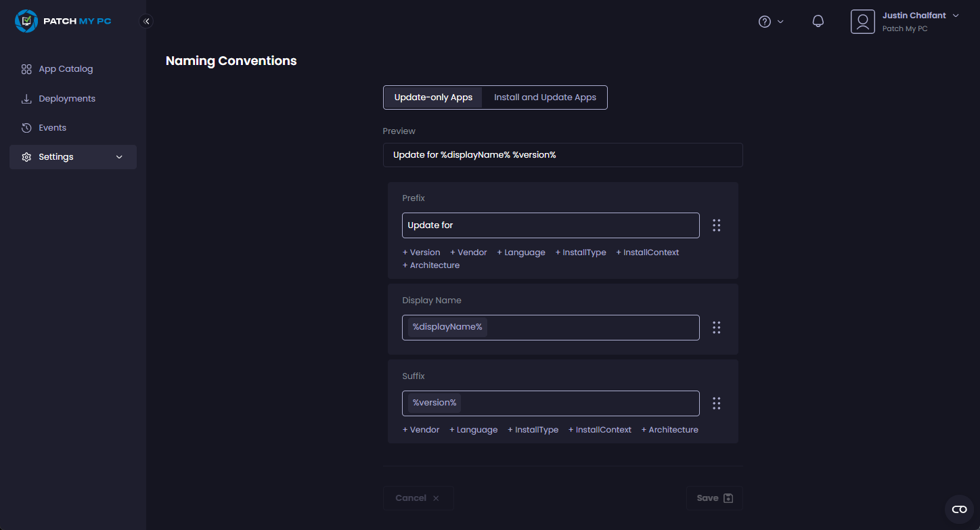Screen dimensions: 980x530
Task: Click inside the Prefix text field
Action: coord(550,225)
